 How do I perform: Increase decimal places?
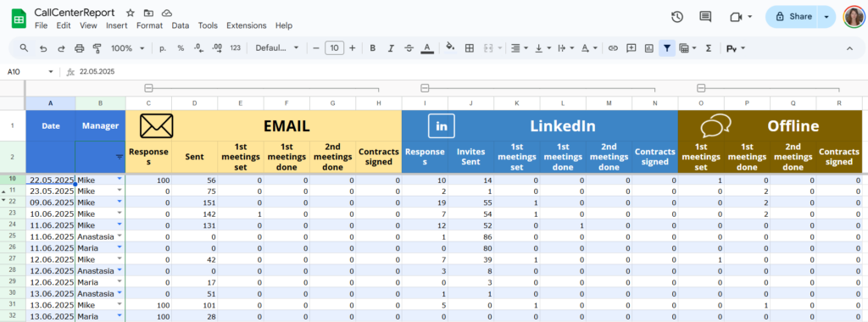[217, 48]
